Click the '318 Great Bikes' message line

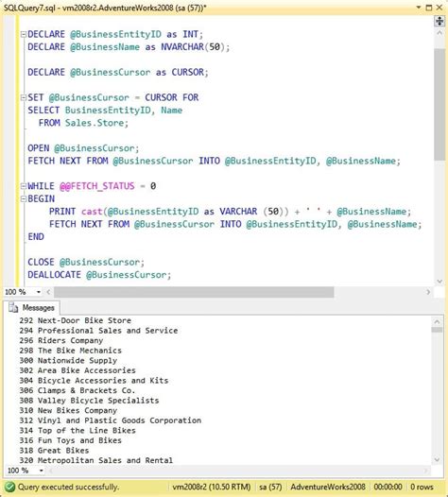(x=54, y=451)
